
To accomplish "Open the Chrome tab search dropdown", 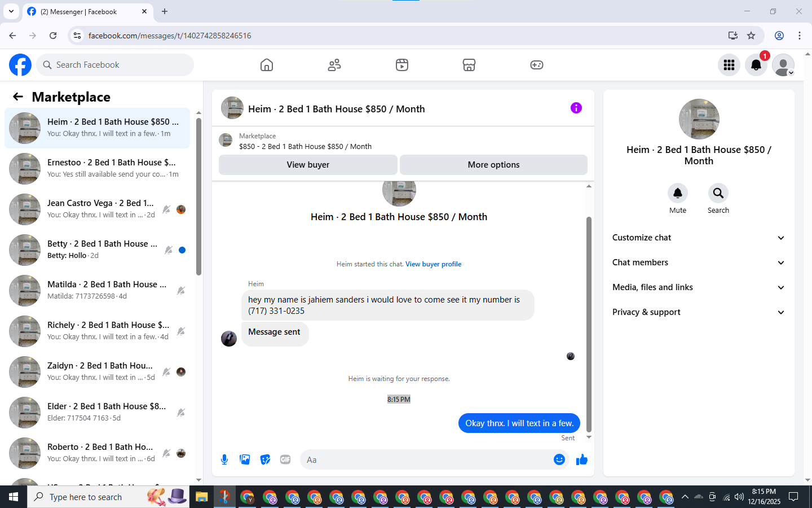I will [x=11, y=11].
